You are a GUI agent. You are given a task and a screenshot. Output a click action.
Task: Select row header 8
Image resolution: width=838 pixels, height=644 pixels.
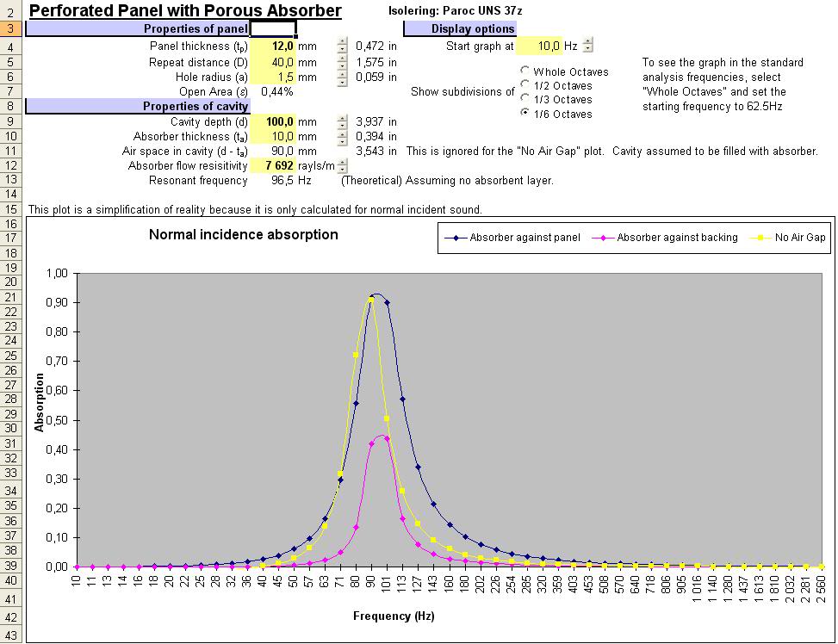[10, 107]
